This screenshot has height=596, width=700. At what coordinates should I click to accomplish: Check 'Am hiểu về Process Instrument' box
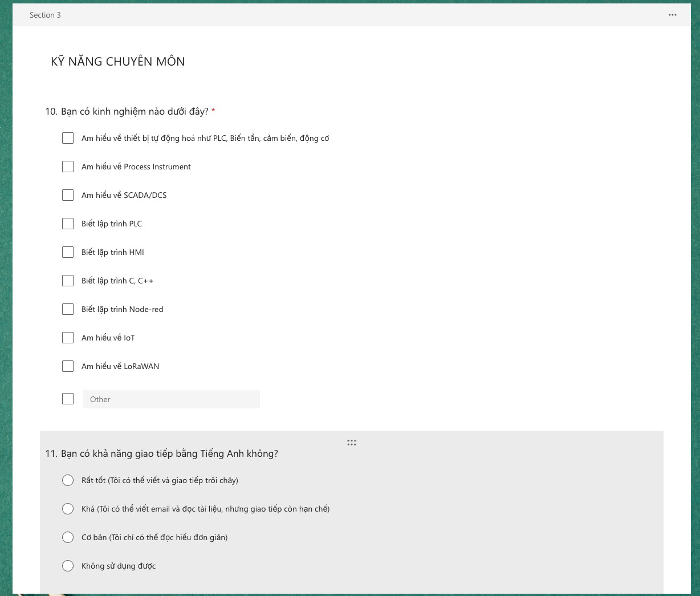[x=68, y=167]
